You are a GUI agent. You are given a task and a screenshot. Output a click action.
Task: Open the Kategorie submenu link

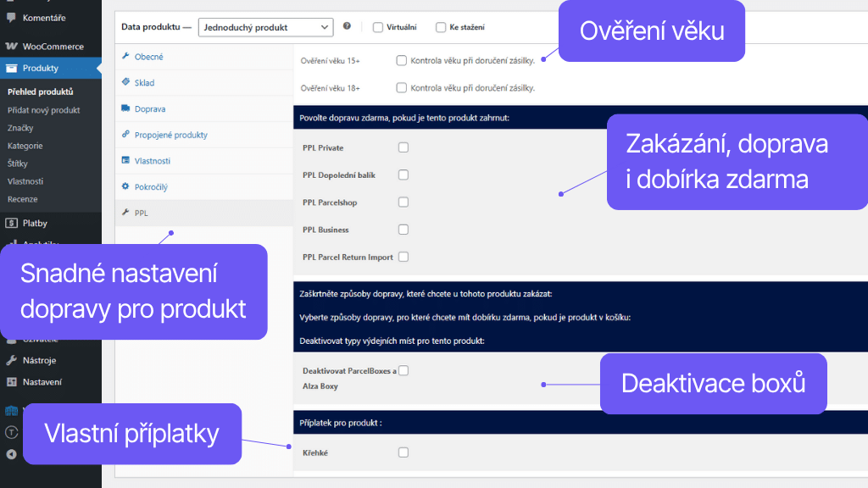click(x=25, y=146)
